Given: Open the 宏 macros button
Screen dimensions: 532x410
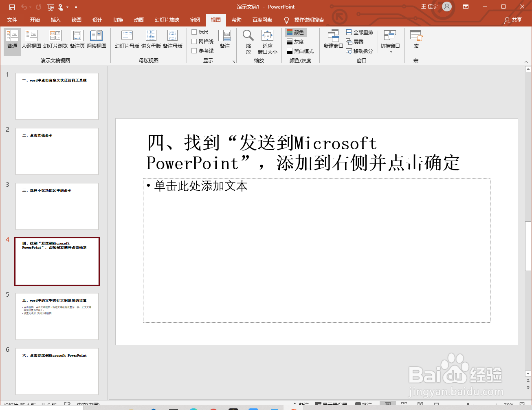Looking at the screenshot, I should (416, 40).
